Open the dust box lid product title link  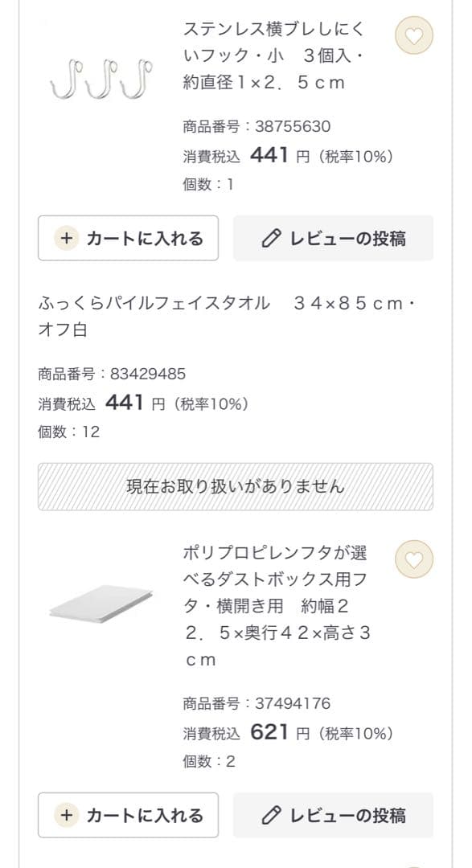point(273,603)
